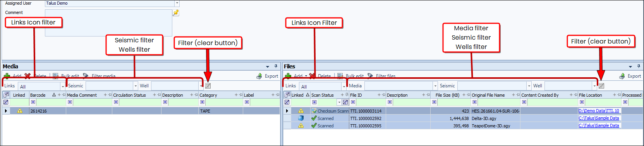Open the Add dropdown arrow in Files toolbar
644x146 pixels.
pyautogui.click(x=306, y=76)
